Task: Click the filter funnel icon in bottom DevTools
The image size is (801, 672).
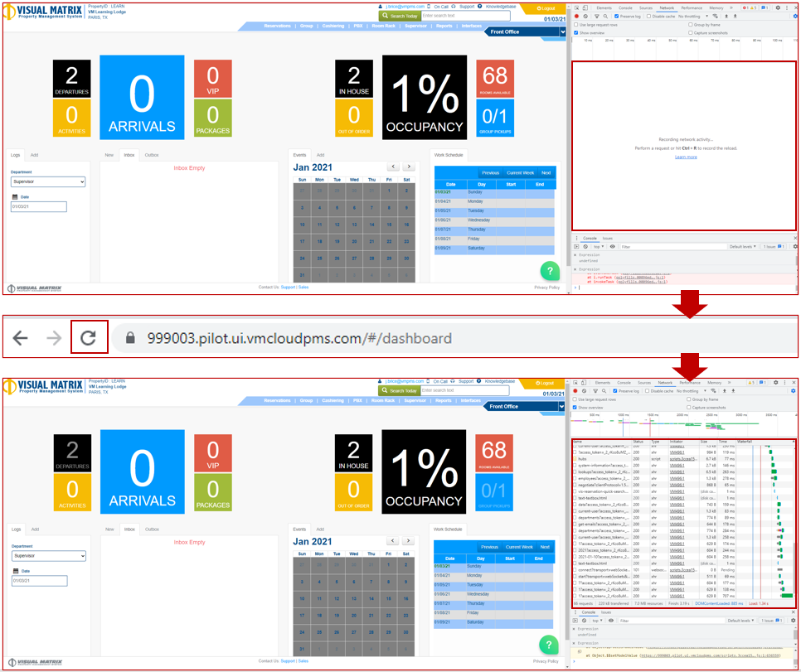Action: (597, 389)
